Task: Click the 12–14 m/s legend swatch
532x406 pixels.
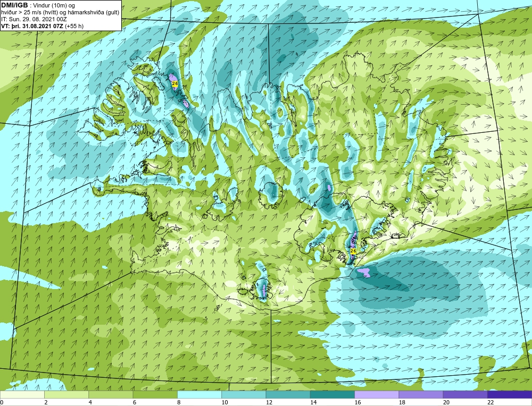Action: point(288,395)
